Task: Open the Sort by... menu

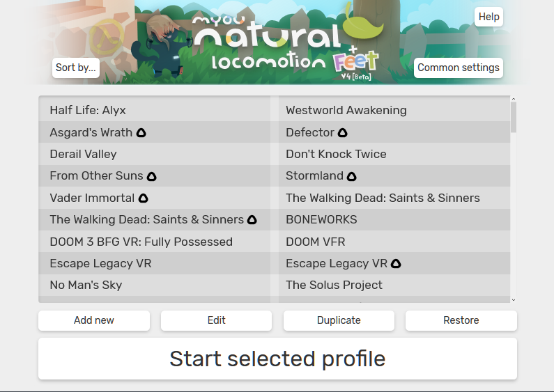Action: pos(76,68)
